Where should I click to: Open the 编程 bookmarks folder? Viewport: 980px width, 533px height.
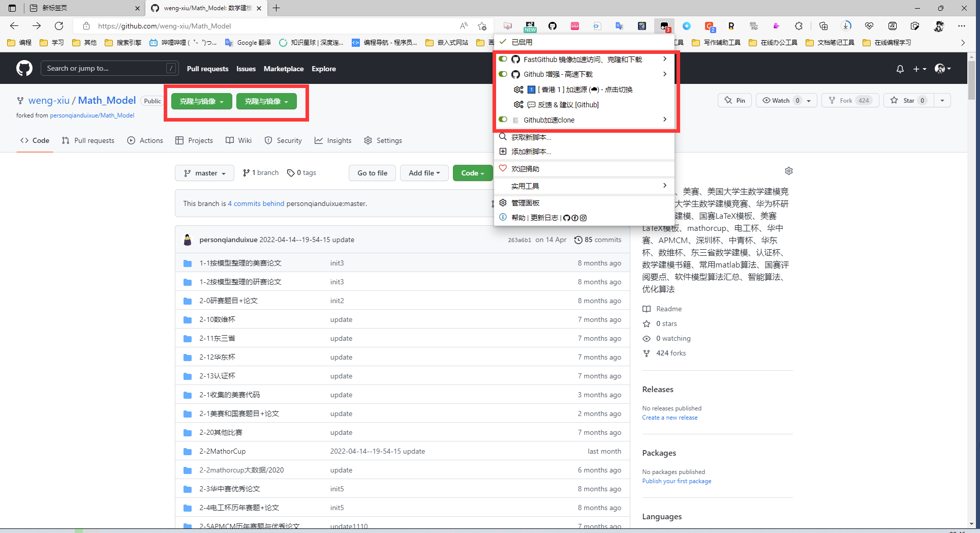pyautogui.click(x=19, y=43)
